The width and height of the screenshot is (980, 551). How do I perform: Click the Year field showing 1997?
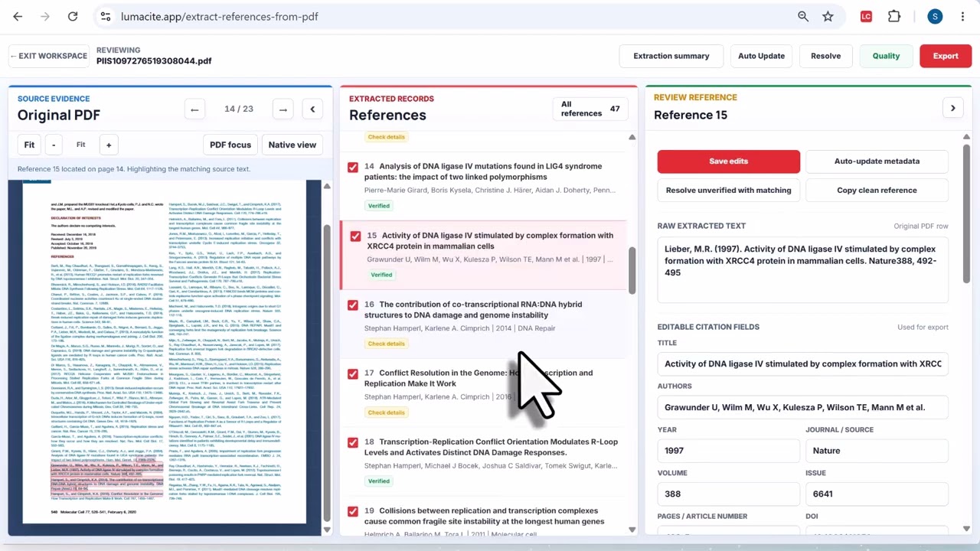(728, 451)
